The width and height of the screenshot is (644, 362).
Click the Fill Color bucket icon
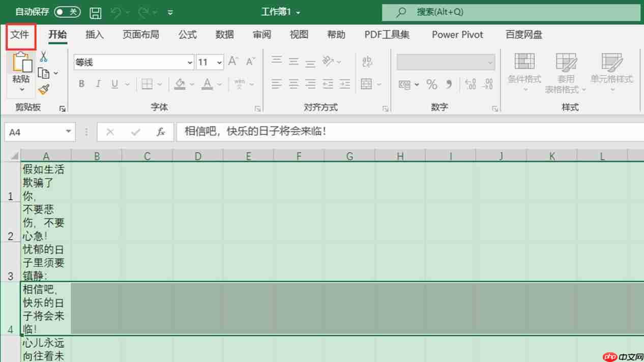coord(180,84)
